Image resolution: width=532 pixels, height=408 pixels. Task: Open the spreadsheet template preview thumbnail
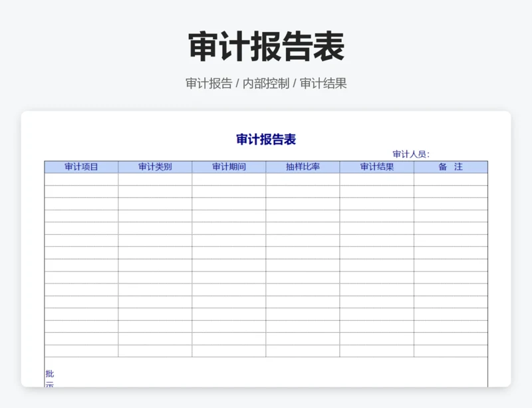[x=266, y=249]
